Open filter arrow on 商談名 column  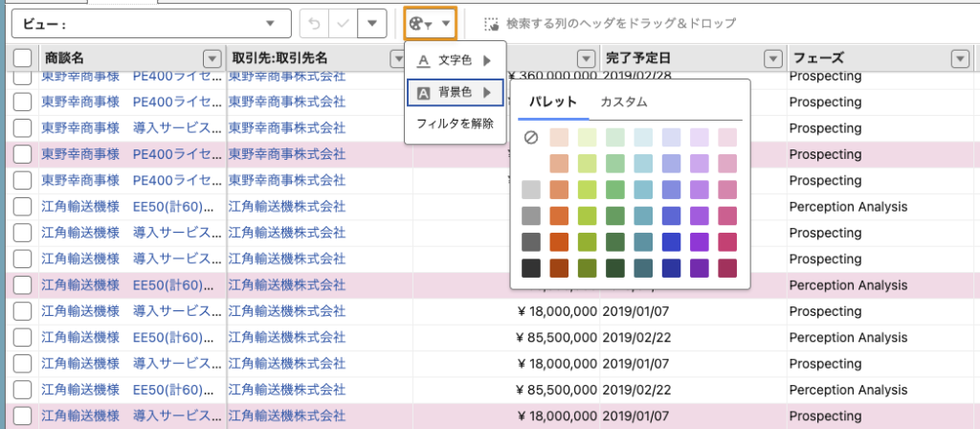click(x=212, y=58)
